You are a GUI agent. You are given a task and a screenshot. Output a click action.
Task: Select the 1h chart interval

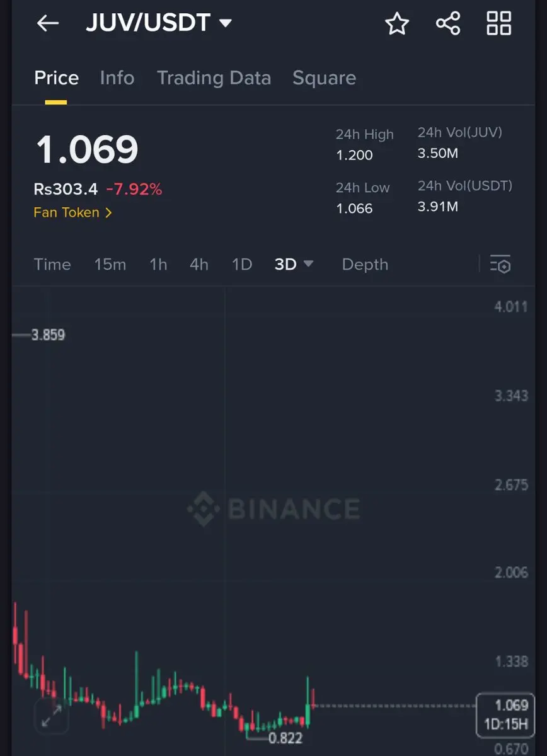[158, 265]
